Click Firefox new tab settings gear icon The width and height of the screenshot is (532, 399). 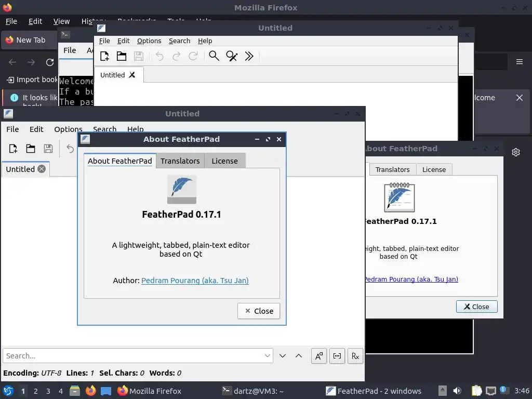coord(516,152)
